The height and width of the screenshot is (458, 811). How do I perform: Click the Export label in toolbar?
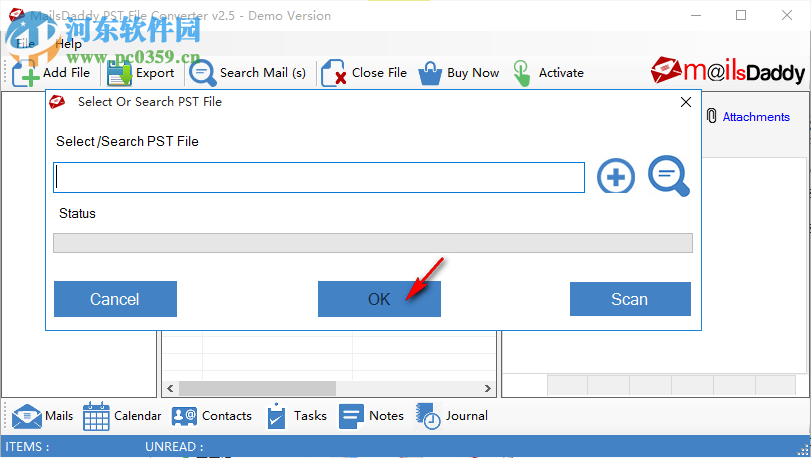coord(155,73)
